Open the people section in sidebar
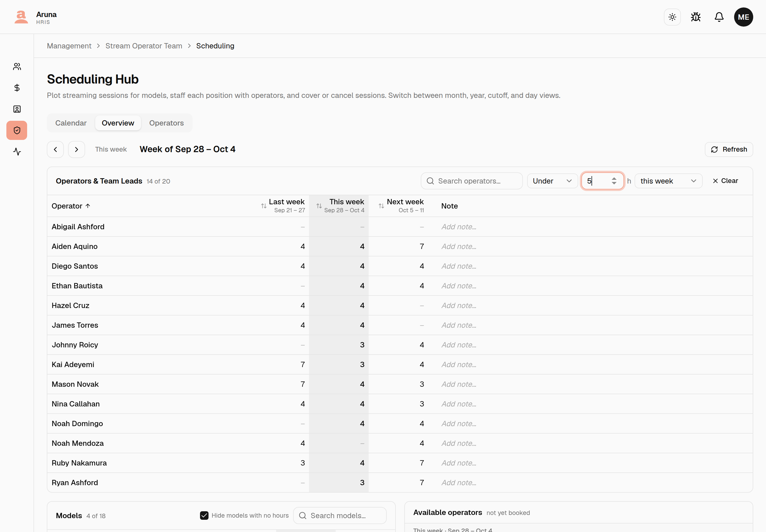This screenshot has width=766, height=532. (17, 67)
